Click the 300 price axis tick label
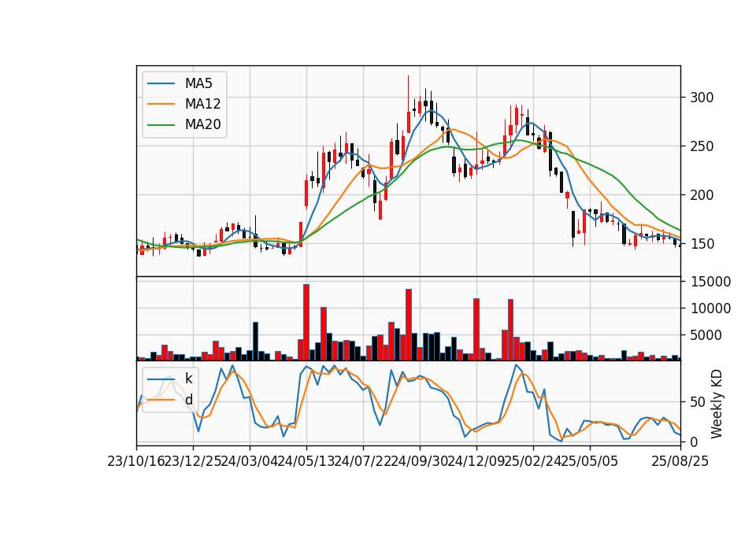This screenshot has height=543, width=756. pyautogui.click(x=702, y=98)
